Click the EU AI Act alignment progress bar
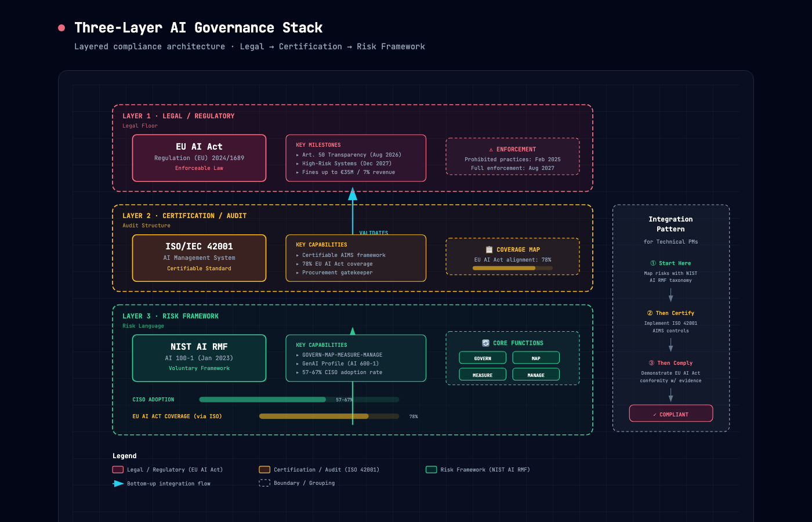812x522 pixels. pyautogui.click(x=513, y=268)
